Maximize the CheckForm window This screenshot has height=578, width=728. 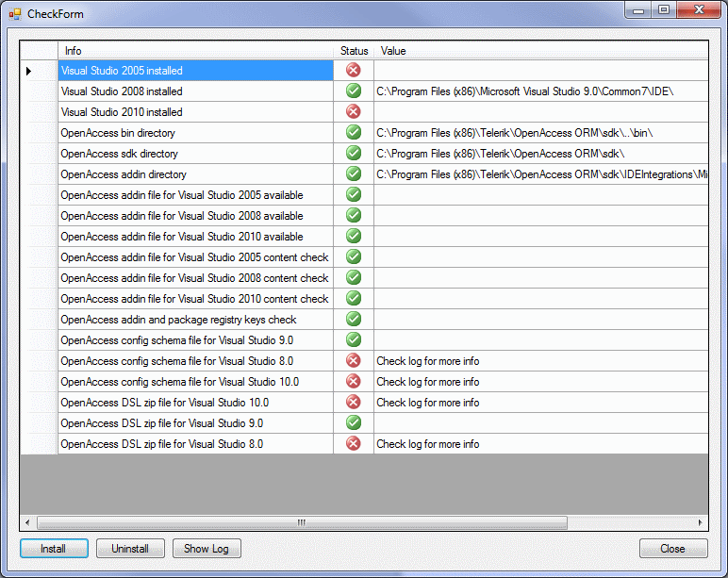point(664,9)
